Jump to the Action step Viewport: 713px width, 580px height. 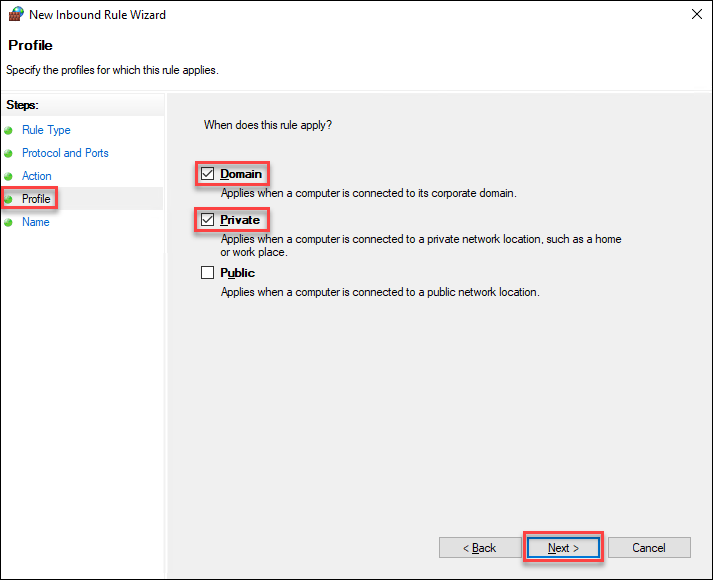coord(37,176)
